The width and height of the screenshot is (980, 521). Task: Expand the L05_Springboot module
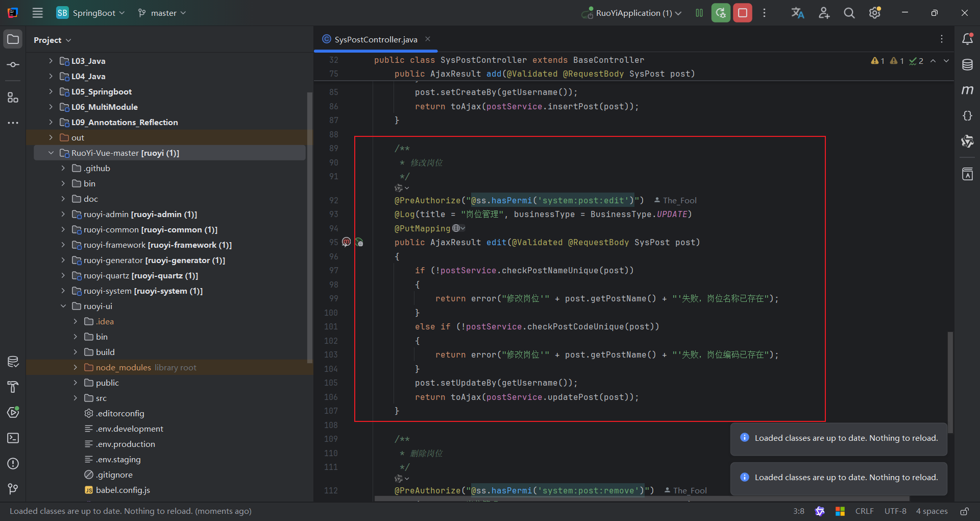point(51,91)
